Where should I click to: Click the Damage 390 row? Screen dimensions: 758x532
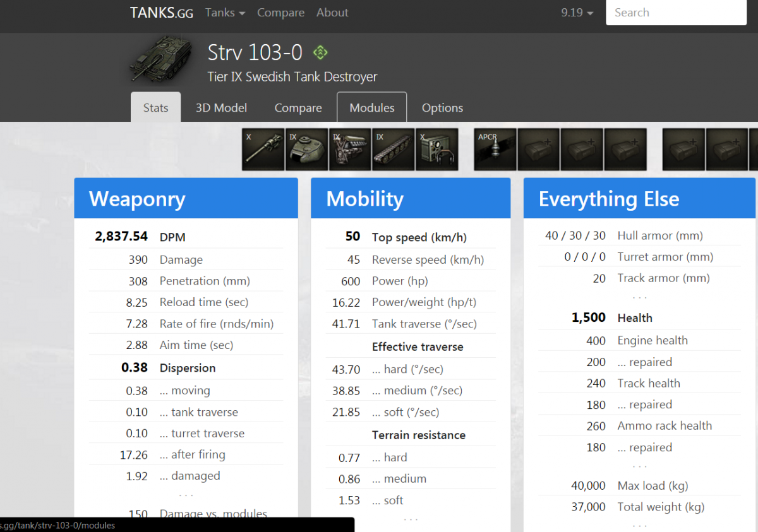coord(186,259)
